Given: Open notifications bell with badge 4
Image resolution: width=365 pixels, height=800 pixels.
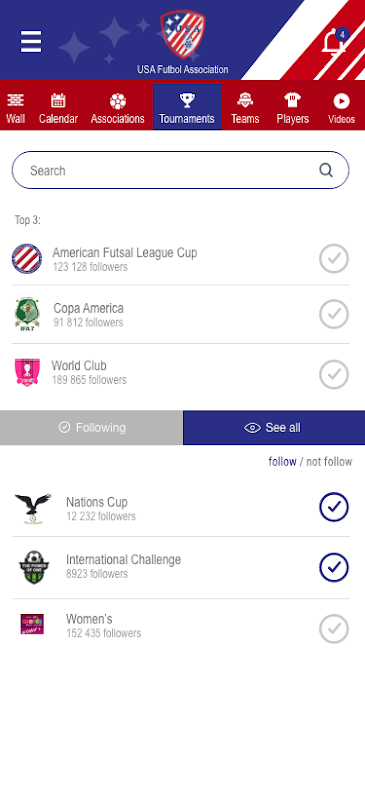Looking at the screenshot, I should pyautogui.click(x=335, y=40).
